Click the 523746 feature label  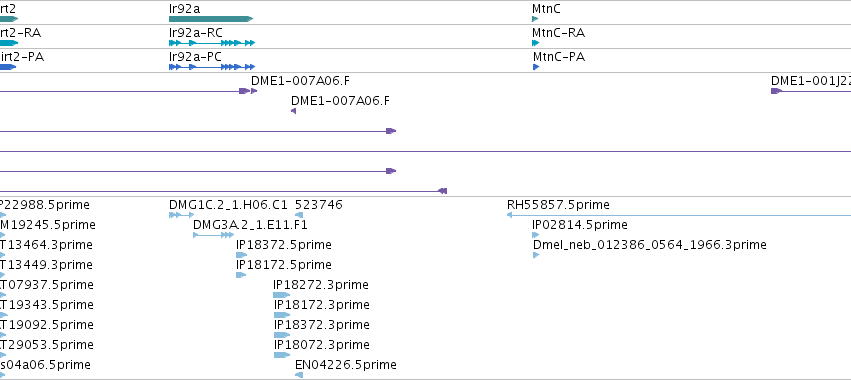(319, 205)
